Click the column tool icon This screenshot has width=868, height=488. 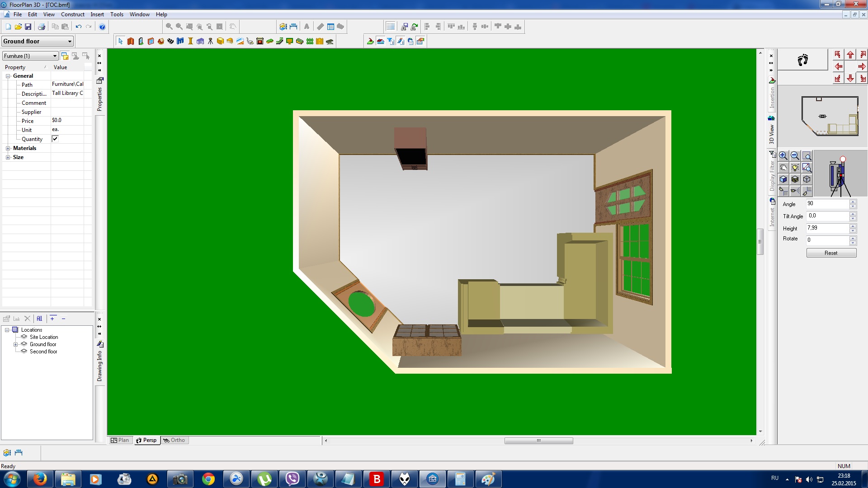pyautogui.click(x=190, y=41)
